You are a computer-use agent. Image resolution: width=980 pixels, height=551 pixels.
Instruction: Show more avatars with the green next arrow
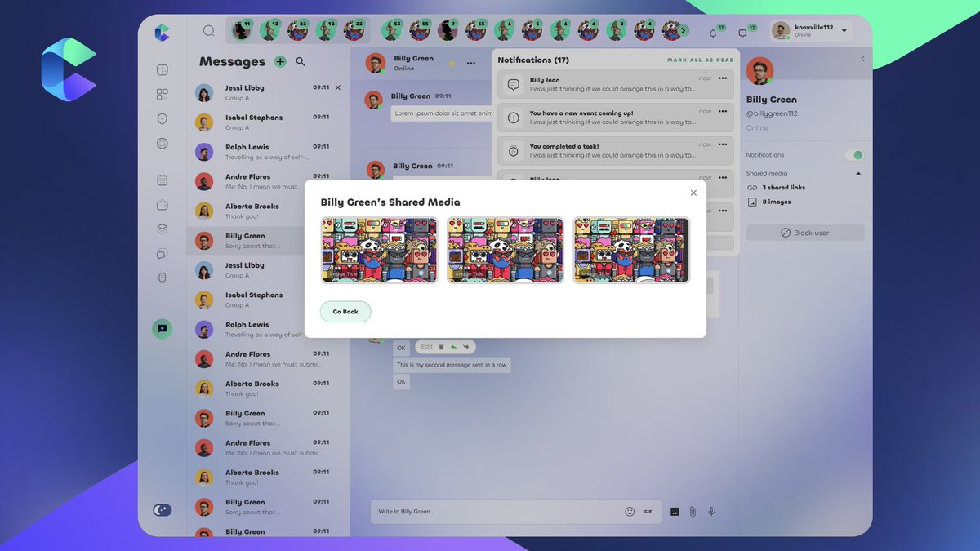pyautogui.click(x=684, y=31)
